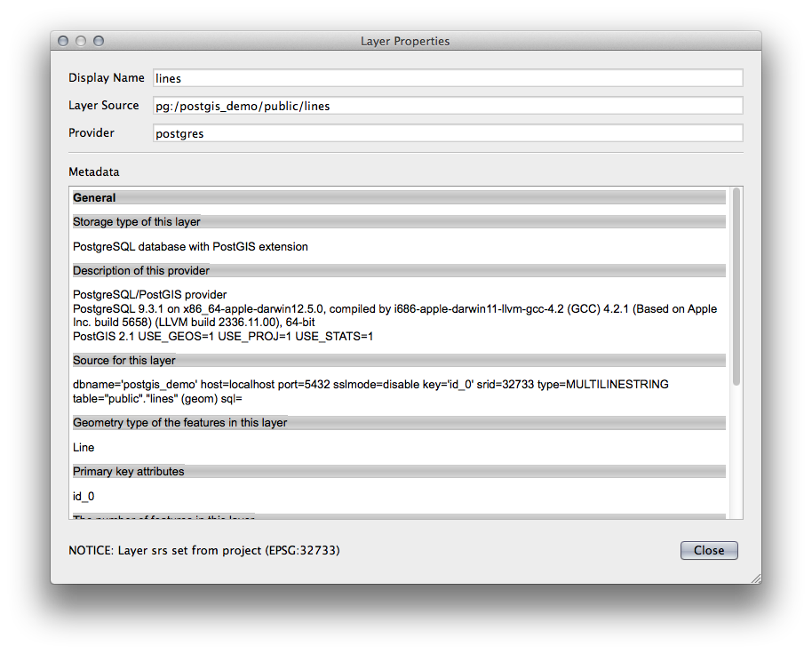Select the text 'lines' in Display Name
812x654 pixels.
tap(167, 78)
